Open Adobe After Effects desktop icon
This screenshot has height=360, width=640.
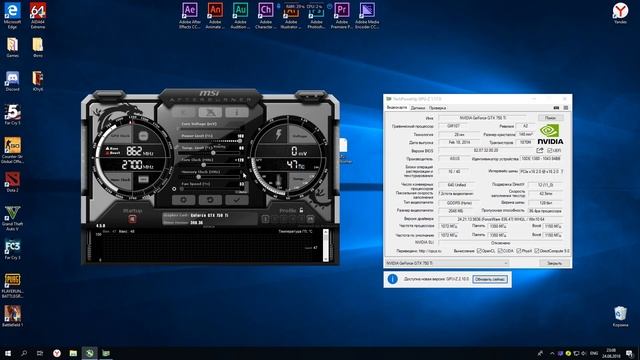[190, 15]
